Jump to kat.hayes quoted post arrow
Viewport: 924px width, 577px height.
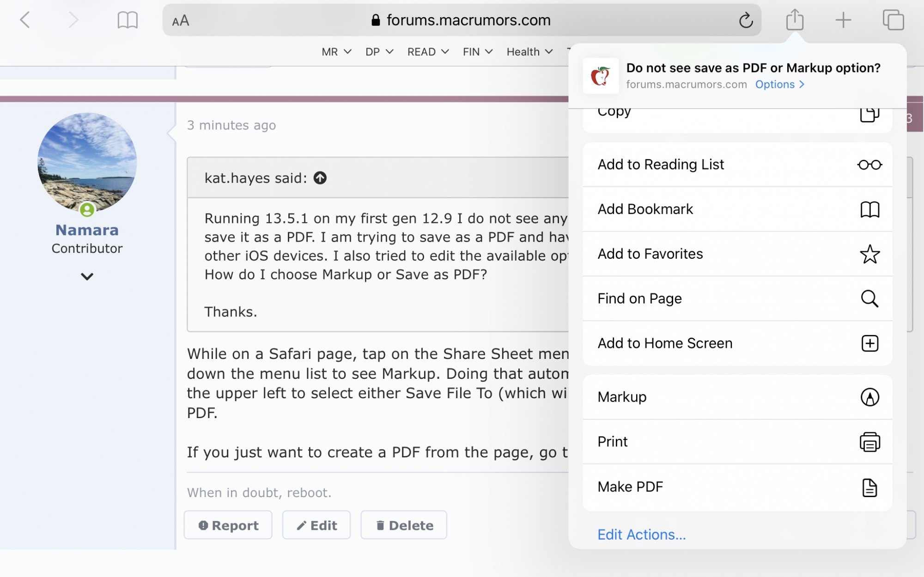[320, 178]
